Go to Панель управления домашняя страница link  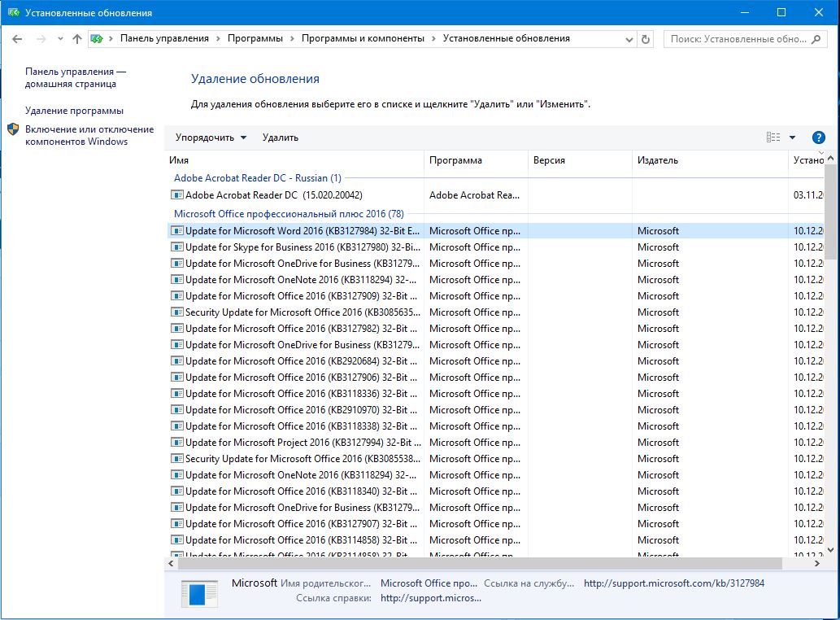click(75, 77)
